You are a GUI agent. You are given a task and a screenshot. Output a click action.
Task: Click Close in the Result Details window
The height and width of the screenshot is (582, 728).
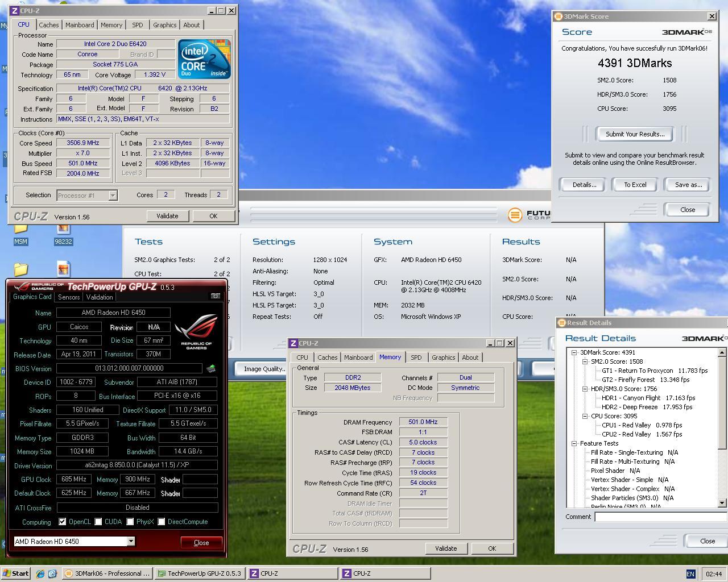tap(707, 541)
